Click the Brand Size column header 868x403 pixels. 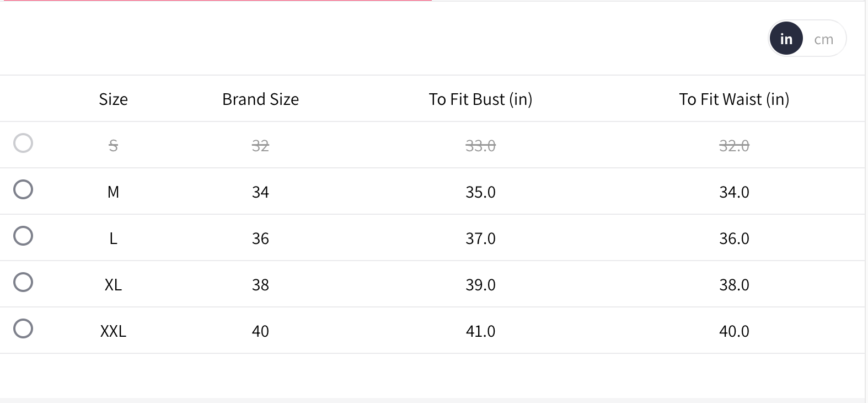[x=260, y=99]
